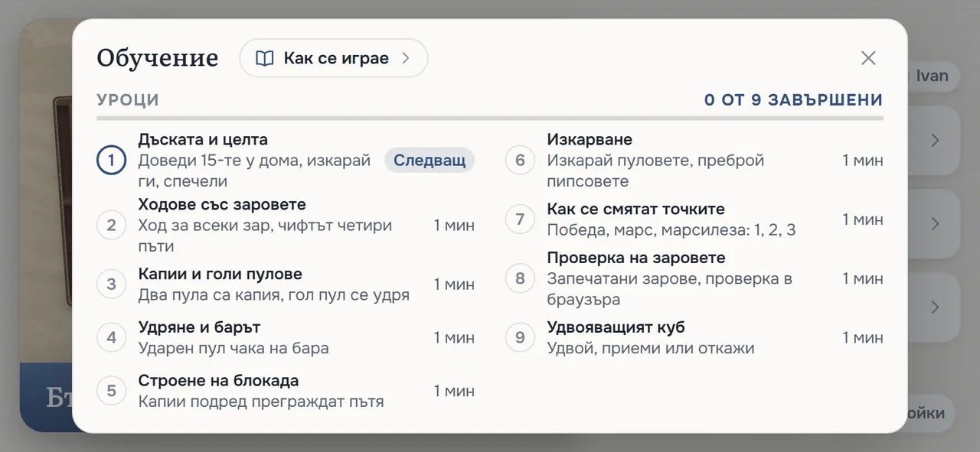Open the 'Как се играе' guide button
This screenshot has height=452, width=980.
[x=333, y=58]
